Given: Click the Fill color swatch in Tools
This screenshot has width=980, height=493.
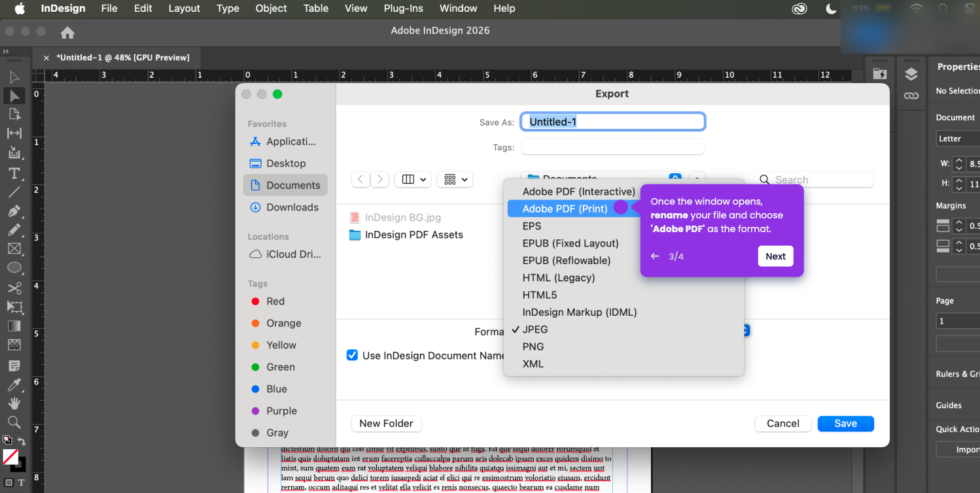Looking at the screenshot, I should 10,456.
